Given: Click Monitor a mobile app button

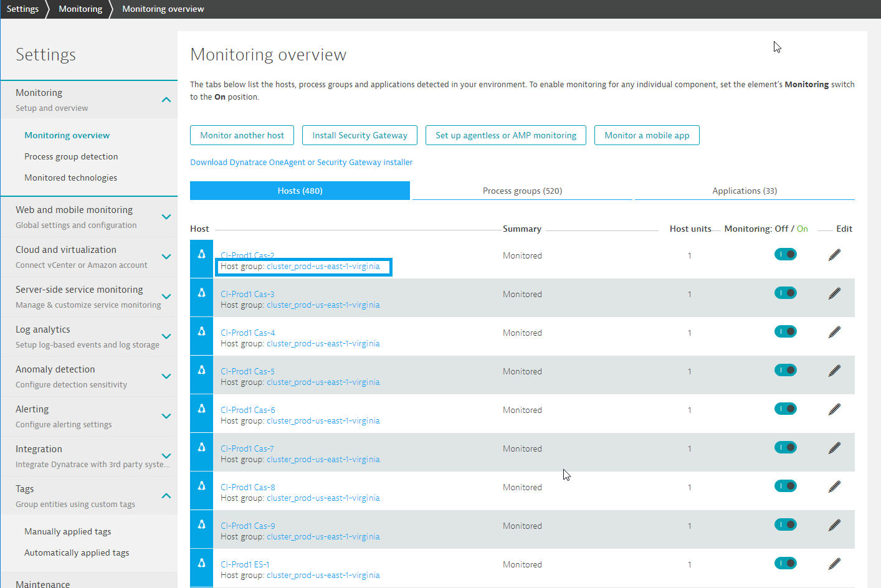Looking at the screenshot, I should tap(647, 135).
